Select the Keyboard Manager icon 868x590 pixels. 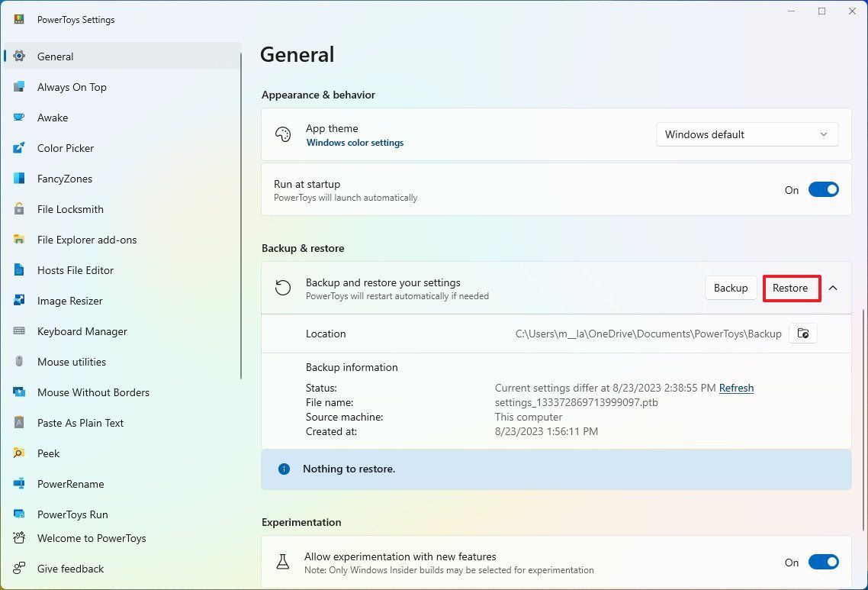click(18, 331)
